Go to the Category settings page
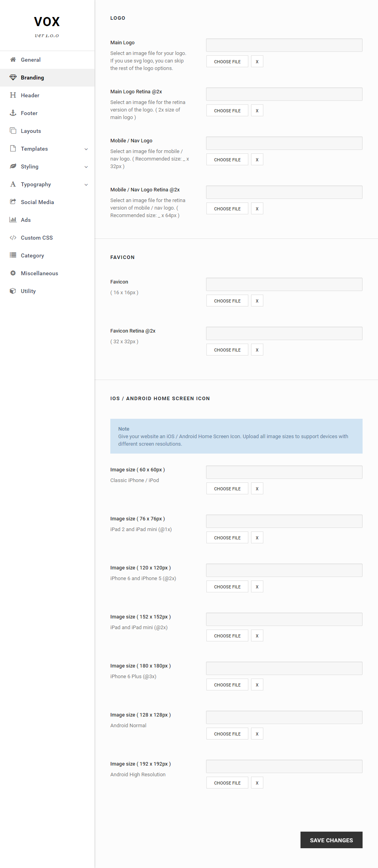The image size is (378, 868). 32,255
